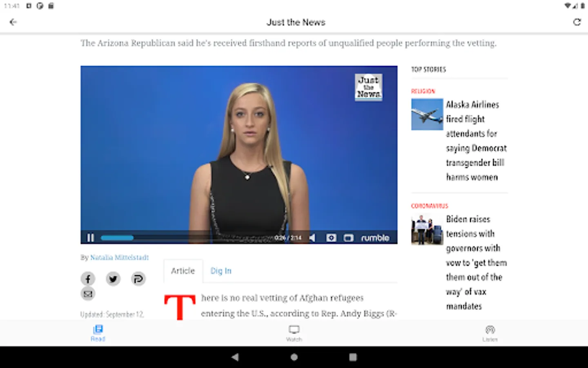The image size is (588, 368).
Task: Reload the page with refresh icon
Action: pyautogui.click(x=577, y=22)
